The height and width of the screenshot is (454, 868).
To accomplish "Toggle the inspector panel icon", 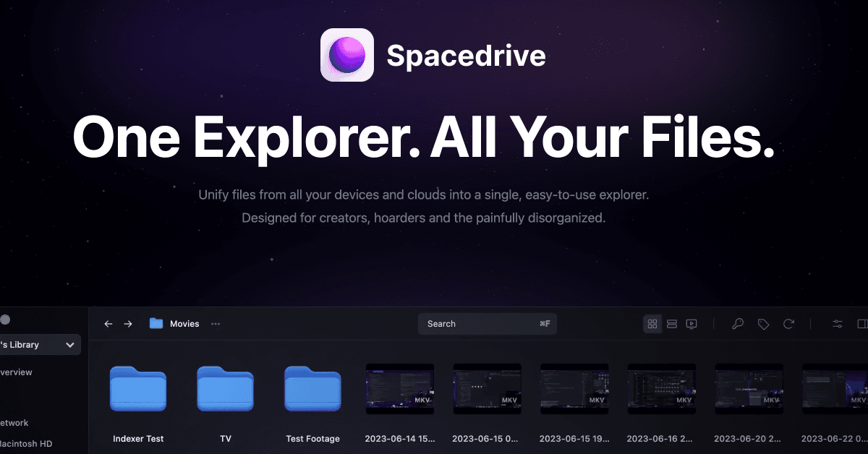I will pyautogui.click(x=861, y=324).
